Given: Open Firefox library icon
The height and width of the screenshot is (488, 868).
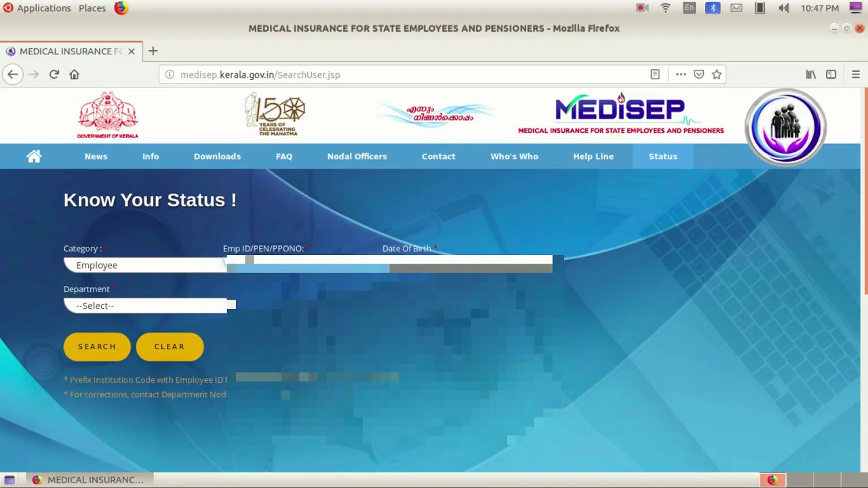Looking at the screenshot, I should click(811, 75).
